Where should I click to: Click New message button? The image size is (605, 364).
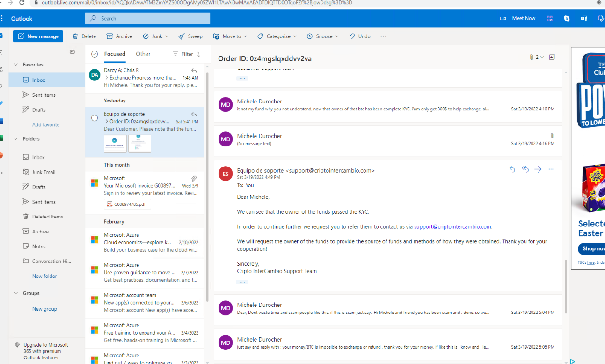tap(38, 36)
